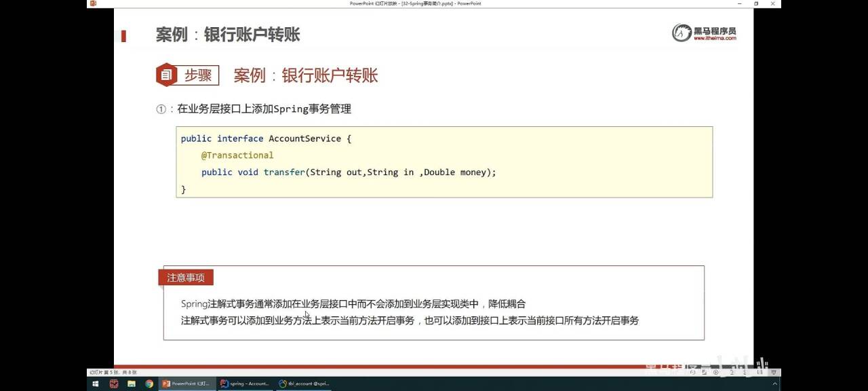Click the slide show view icon at status bar end
Screen dimensions: 868x391
coord(774,372)
